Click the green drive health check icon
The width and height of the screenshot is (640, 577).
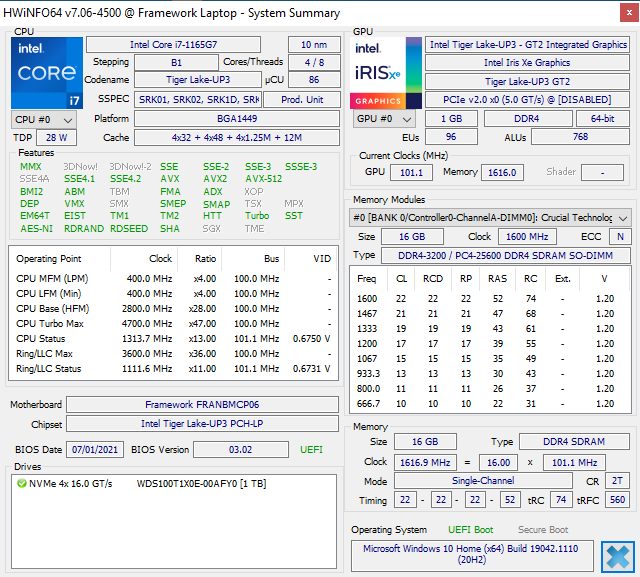tap(22, 484)
